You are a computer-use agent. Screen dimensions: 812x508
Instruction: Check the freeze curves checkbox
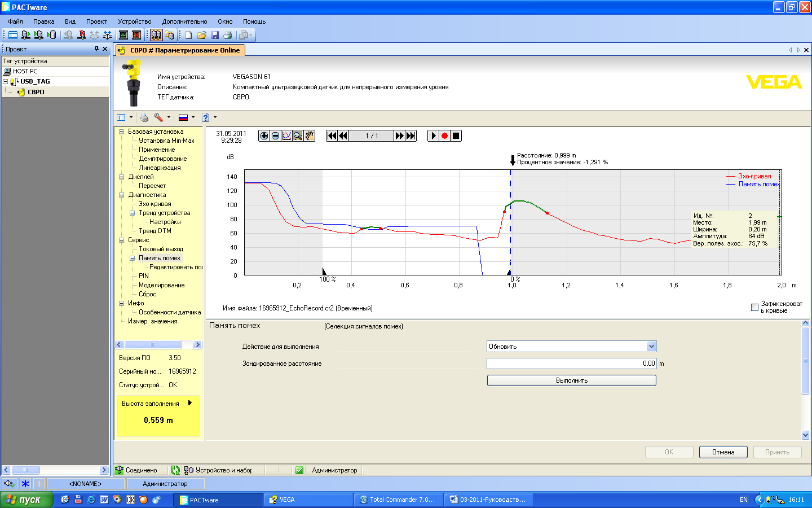coord(754,307)
